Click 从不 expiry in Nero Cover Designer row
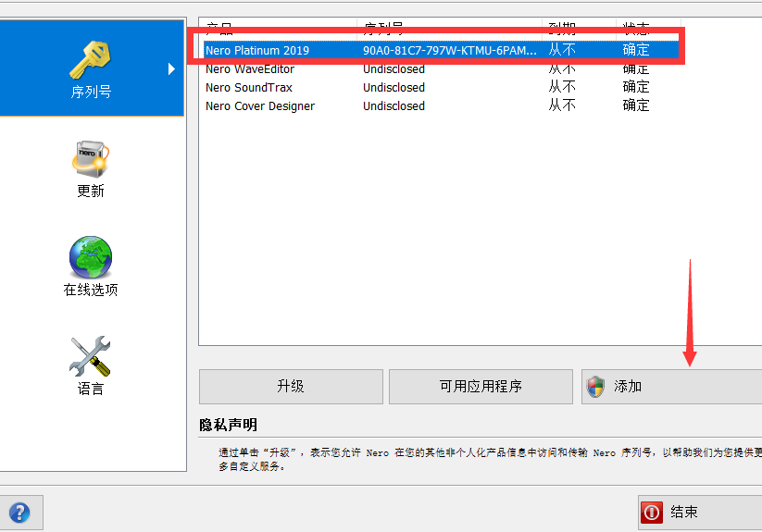Viewport: 762px width, 532px height. (562, 105)
